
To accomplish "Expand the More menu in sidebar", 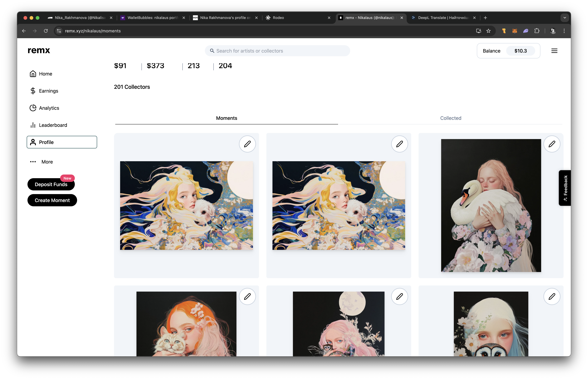I will click(x=41, y=162).
